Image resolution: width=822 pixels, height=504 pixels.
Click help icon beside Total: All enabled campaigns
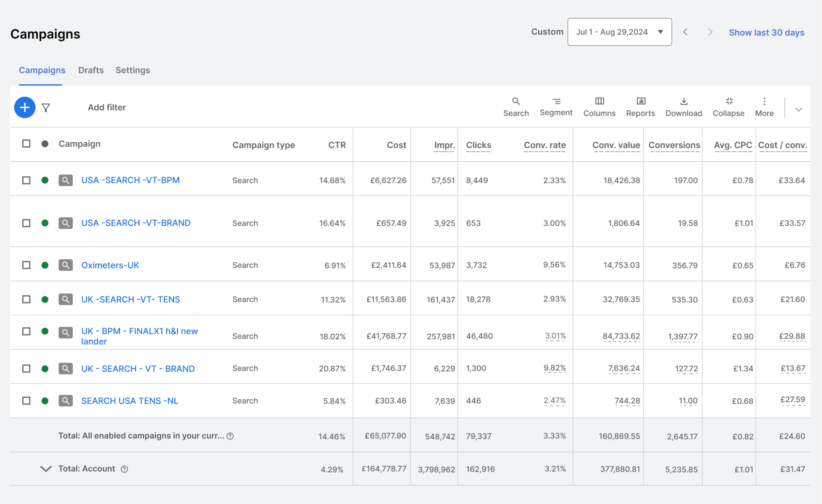(x=230, y=436)
